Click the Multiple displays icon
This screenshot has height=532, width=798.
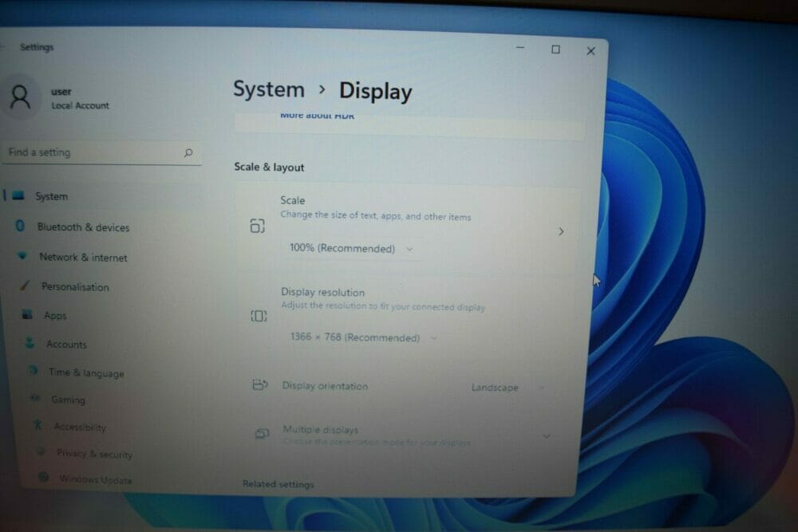[262, 433]
